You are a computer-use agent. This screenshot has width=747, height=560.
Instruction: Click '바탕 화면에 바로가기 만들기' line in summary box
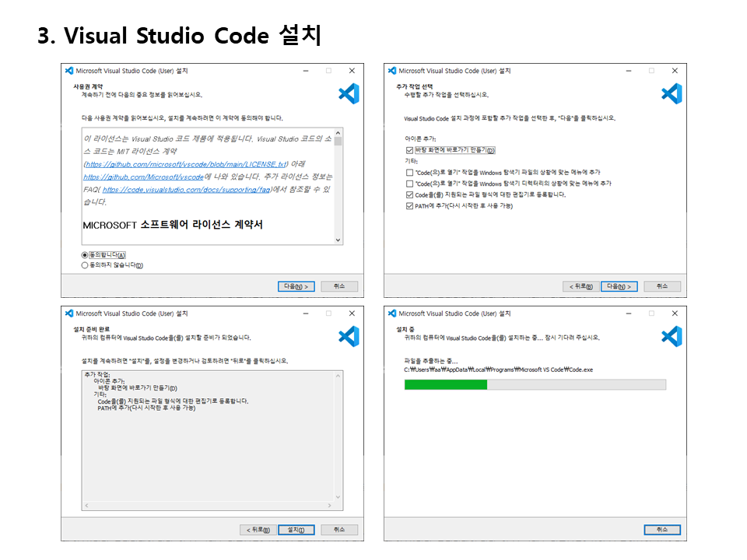(138, 388)
